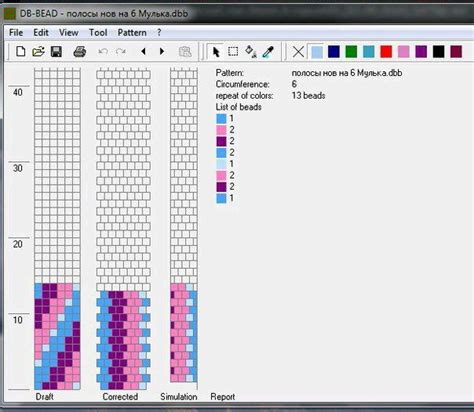This screenshot has height=412, width=474.
Task: Open the Tool menu
Action: (98, 33)
